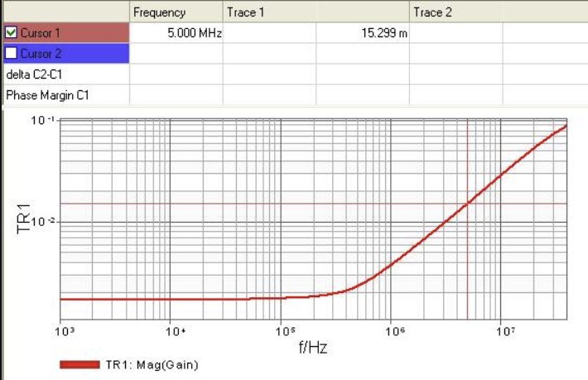Click the 15.299 m Trace 1 value cell

pos(363,33)
